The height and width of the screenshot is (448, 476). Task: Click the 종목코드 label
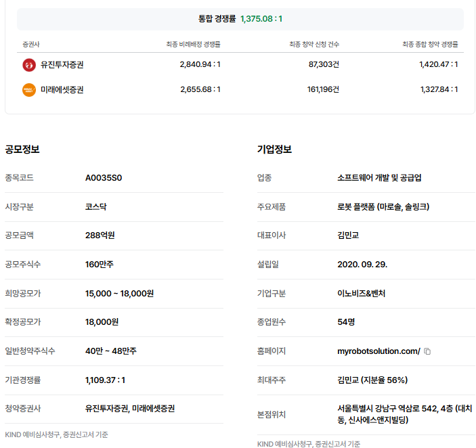point(19,178)
